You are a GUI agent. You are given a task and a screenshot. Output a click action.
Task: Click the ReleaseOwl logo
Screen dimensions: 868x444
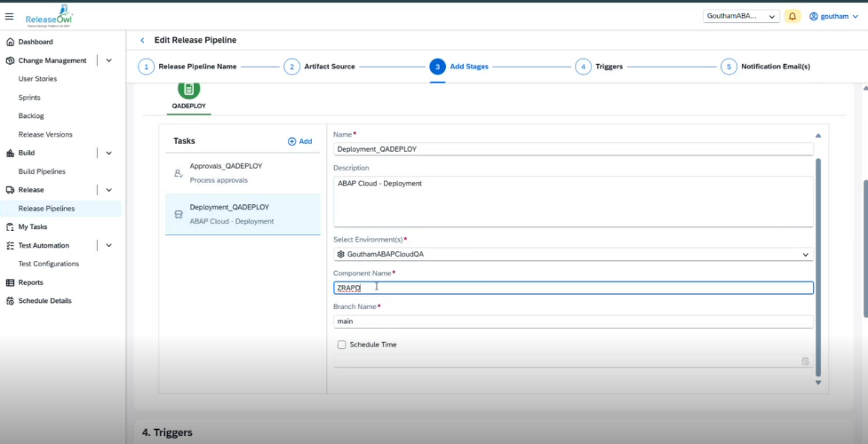pyautogui.click(x=50, y=15)
